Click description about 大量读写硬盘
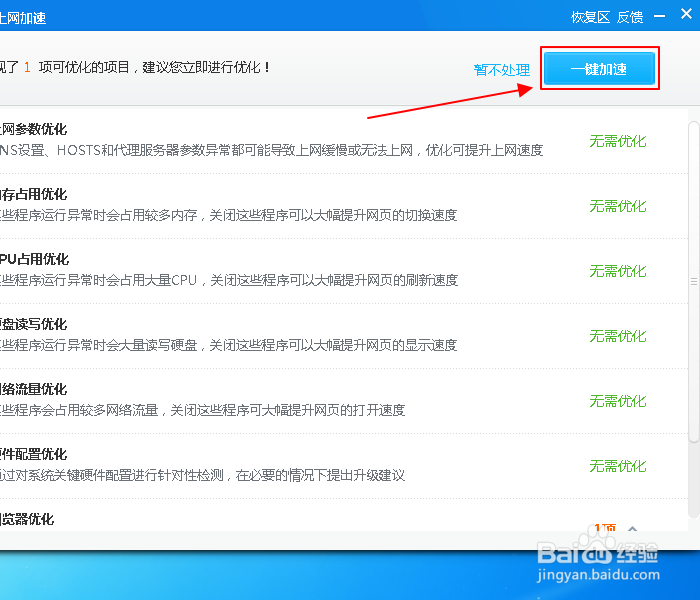 point(229,345)
